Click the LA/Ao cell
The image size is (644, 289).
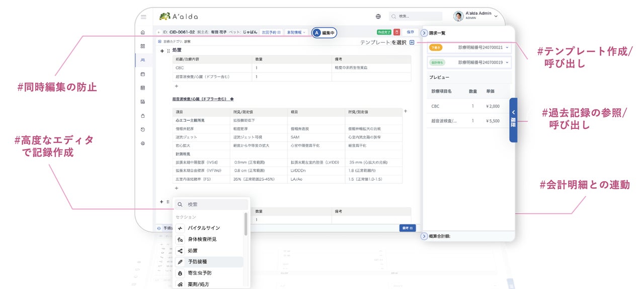(x=316, y=179)
